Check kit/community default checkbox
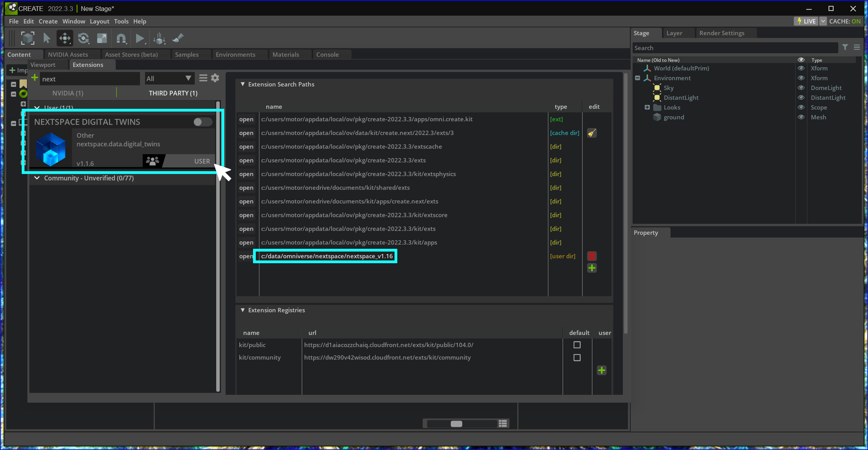This screenshot has width=868, height=450. click(576, 357)
